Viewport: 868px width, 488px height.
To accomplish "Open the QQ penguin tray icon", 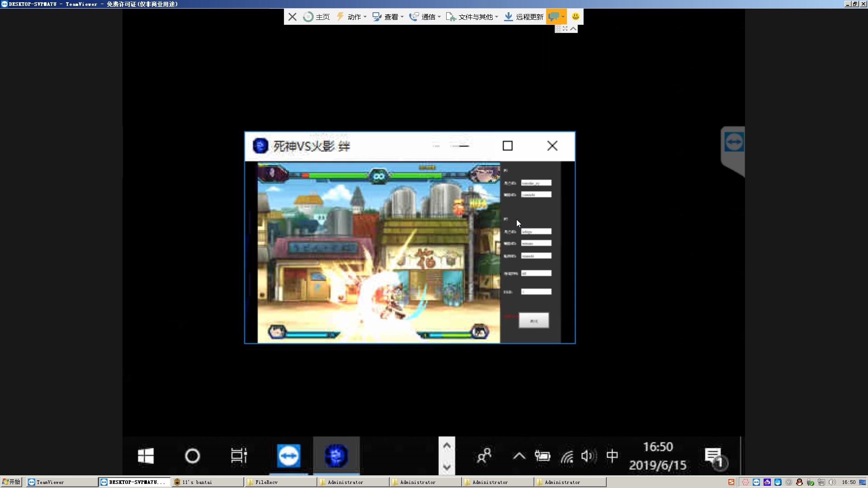I will pos(799,482).
